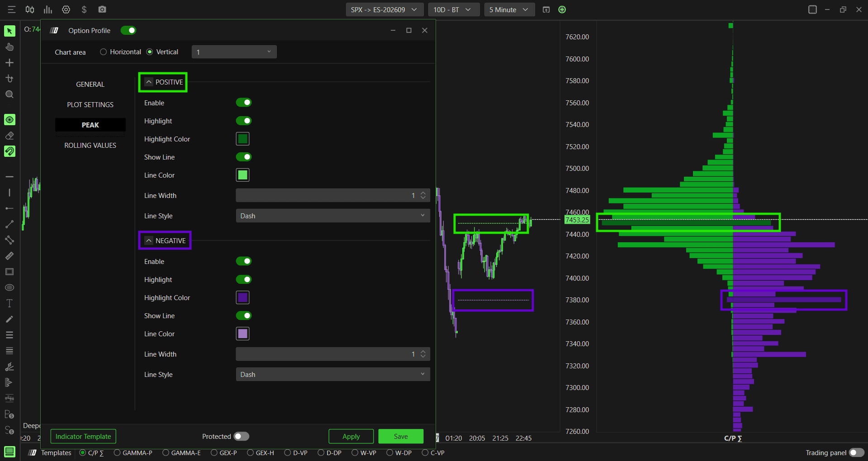Click the green add plus circle icon
The width and height of the screenshot is (868, 461).
[562, 9]
